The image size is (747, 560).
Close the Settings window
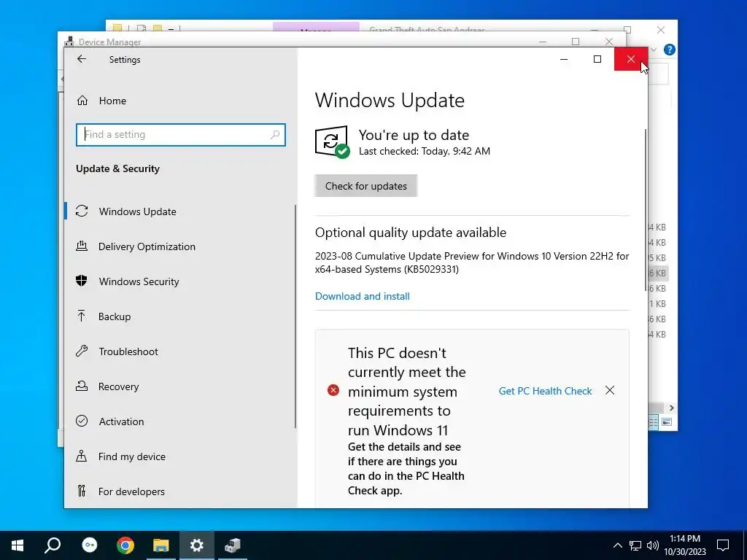point(630,59)
